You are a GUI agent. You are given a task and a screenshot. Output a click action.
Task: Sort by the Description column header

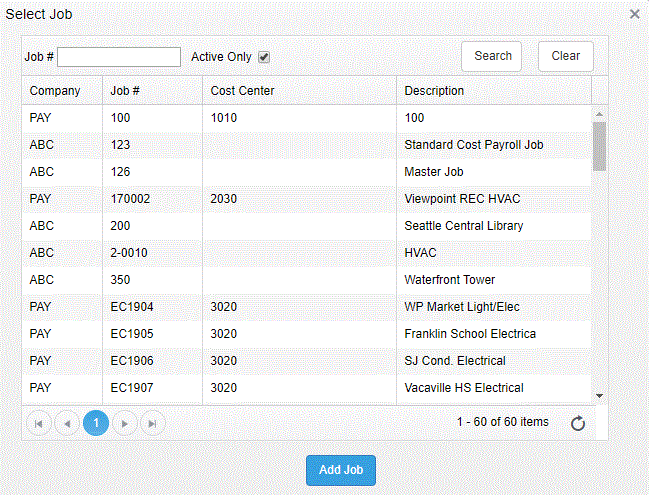click(x=494, y=90)
